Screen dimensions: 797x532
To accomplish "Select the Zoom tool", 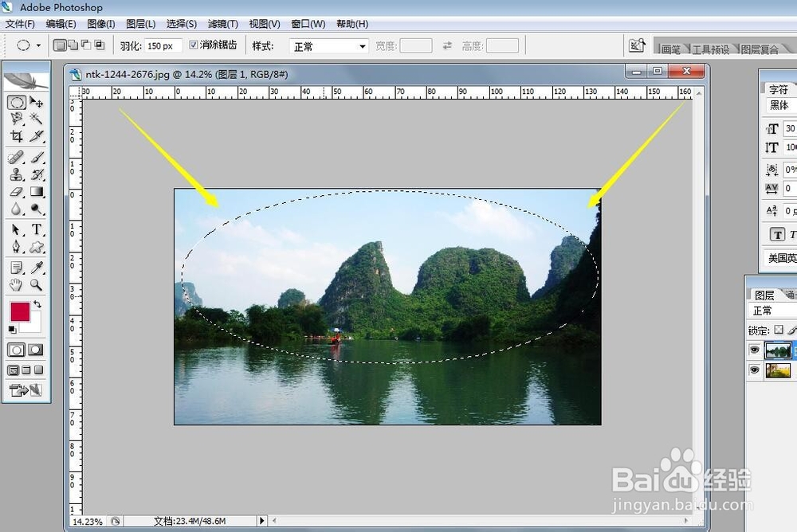I will click(x=36, y=284).
